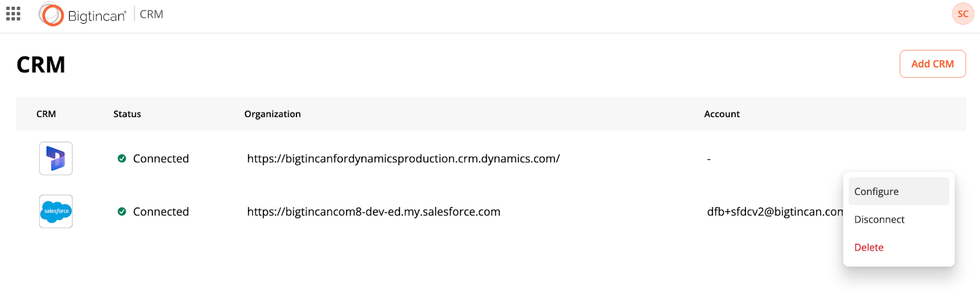Click the Status column header

point(127,114)
